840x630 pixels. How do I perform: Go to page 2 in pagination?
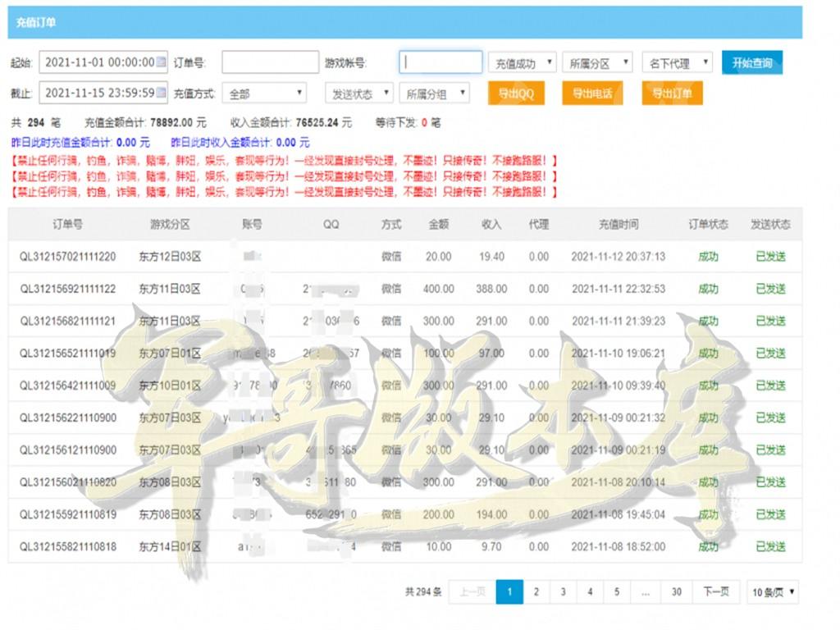pos(536,591)
